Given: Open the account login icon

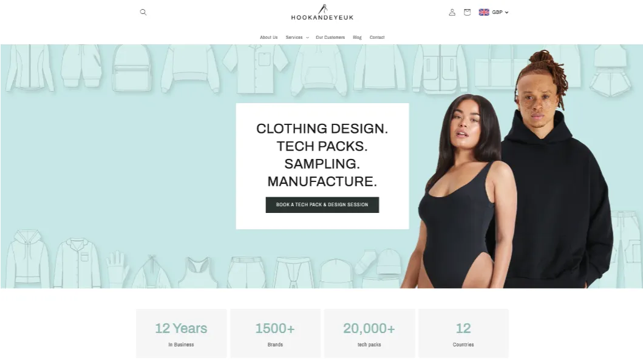Looking at the screenshot, I should click(452, 12).
